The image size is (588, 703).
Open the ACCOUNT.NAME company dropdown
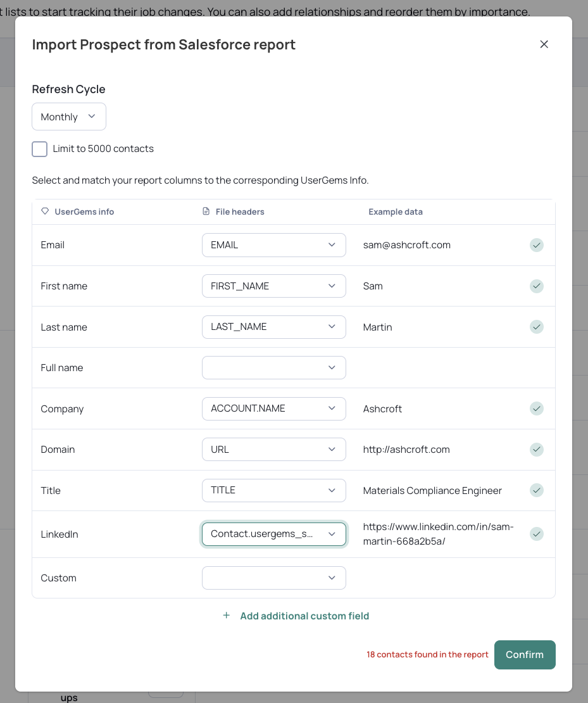point(274,408)
